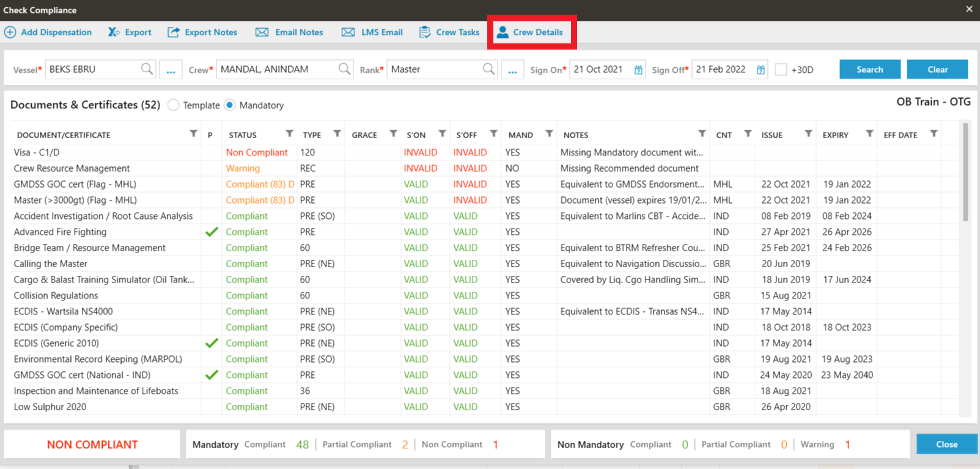Click the Warning status cell

(243, 168)
